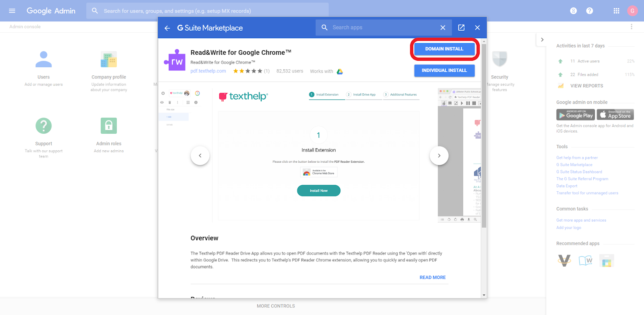Click the DOMAIN INSTALL button
644x315 pixels.
[x=444, y=49]
